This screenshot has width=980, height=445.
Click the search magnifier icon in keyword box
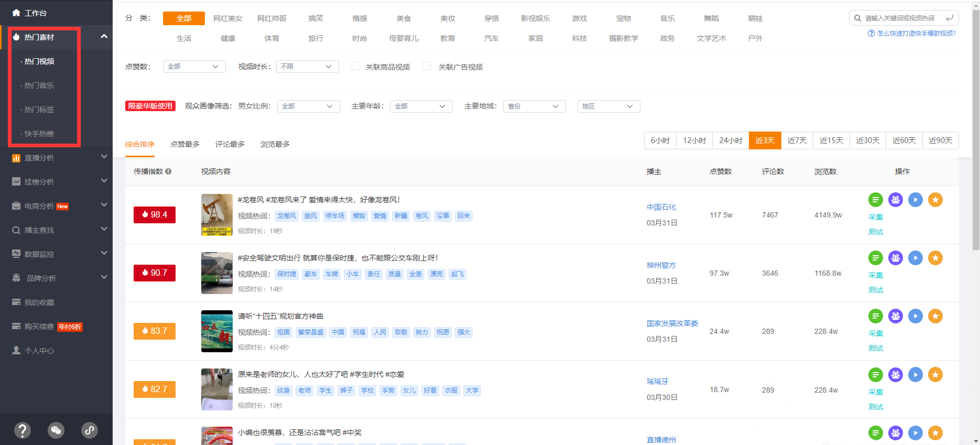pos(857,18)
